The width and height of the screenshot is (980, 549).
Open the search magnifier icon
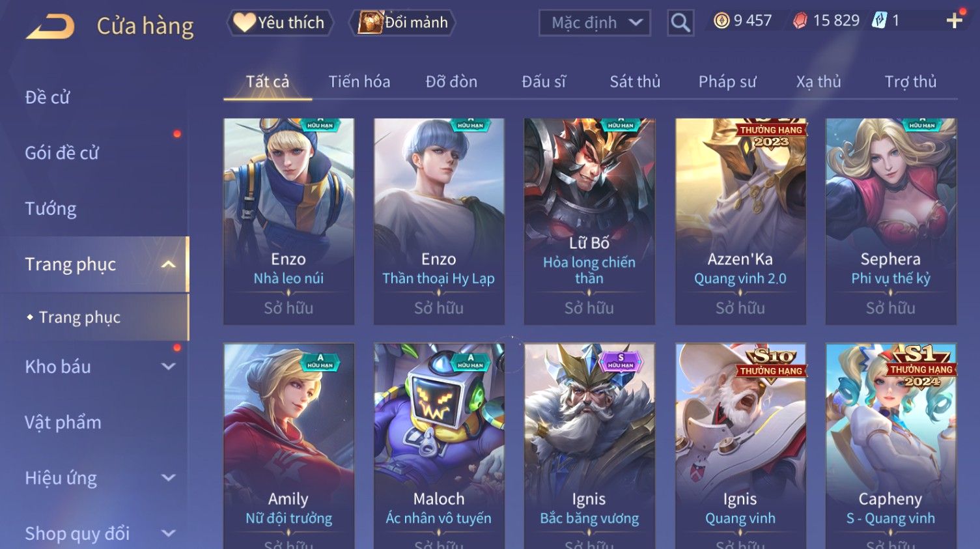(x=680, y=23)
